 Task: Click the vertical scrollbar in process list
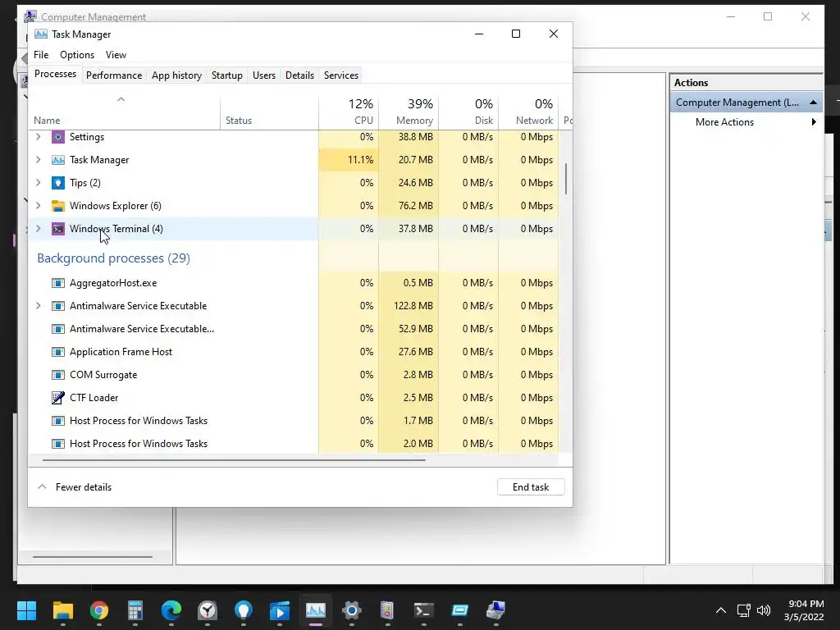point(566,178)
